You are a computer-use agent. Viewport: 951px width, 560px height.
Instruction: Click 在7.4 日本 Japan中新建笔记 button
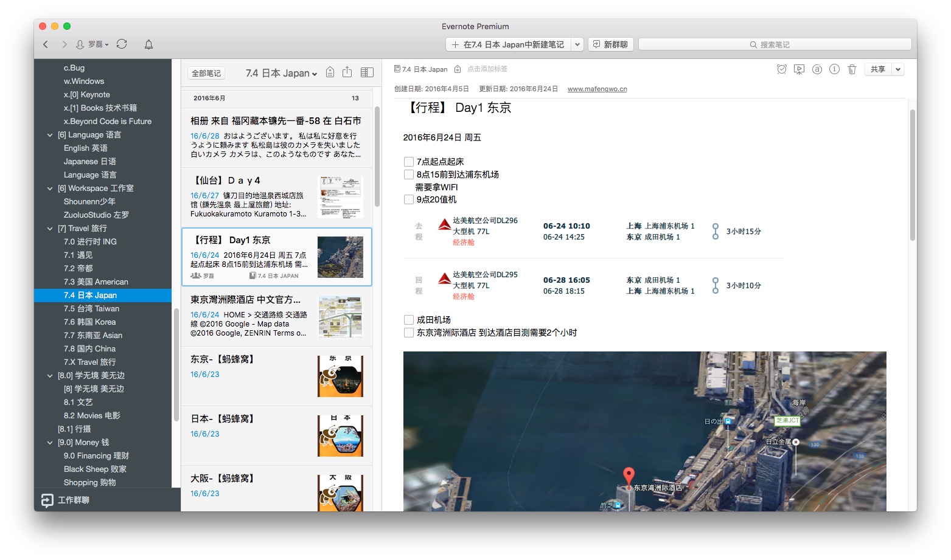(x=509, y=44)
